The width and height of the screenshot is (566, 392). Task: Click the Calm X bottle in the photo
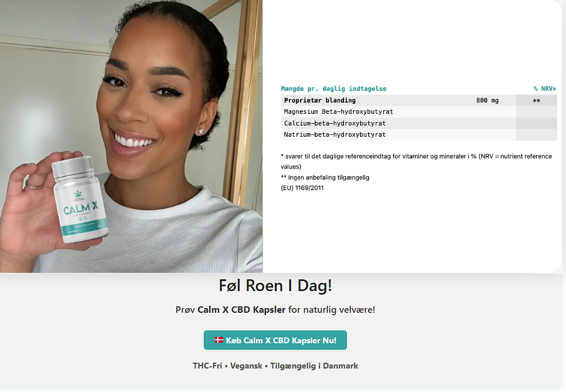click(80, 200)
